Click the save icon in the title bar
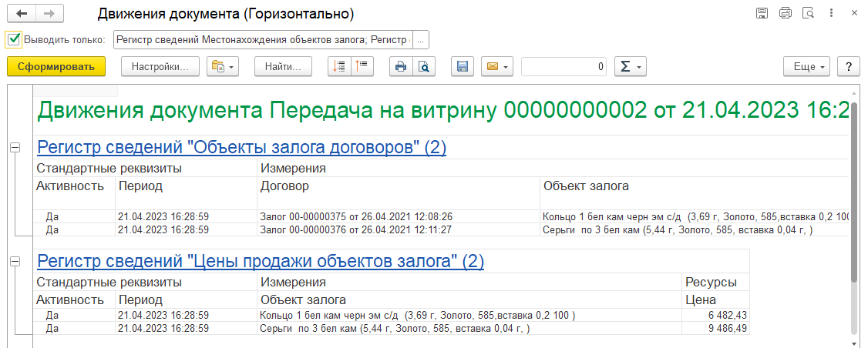 pyautogui.click(x=762, y=13)
